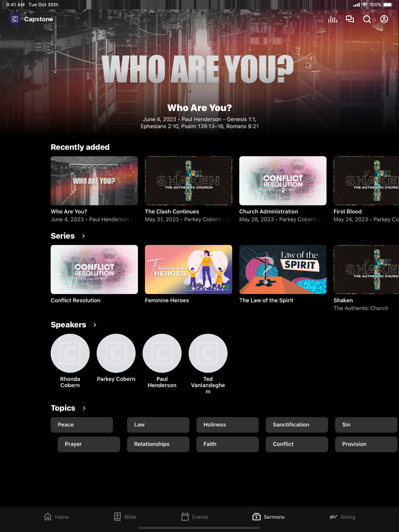
Task: Expand the Series section chevron
Action: tap(83, 236)
